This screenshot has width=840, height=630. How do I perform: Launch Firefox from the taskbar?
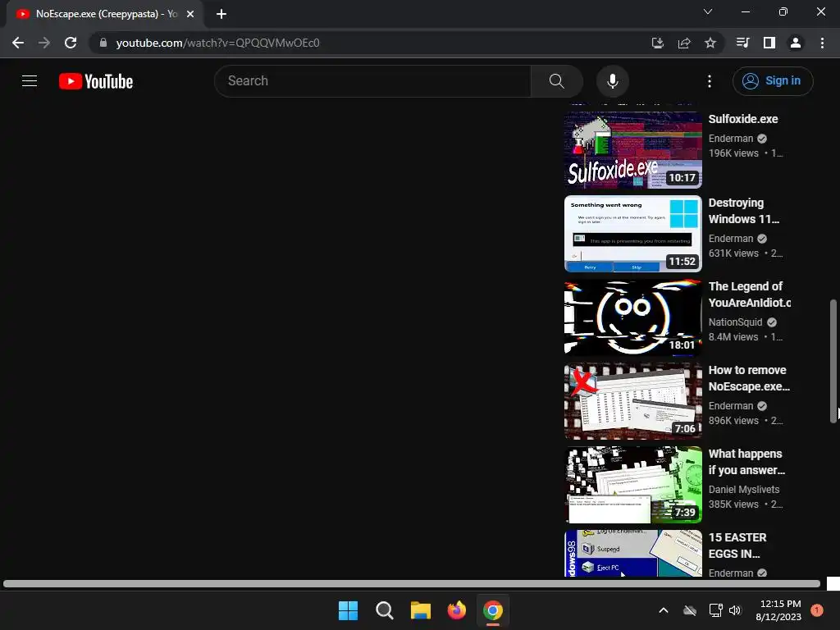456,610
